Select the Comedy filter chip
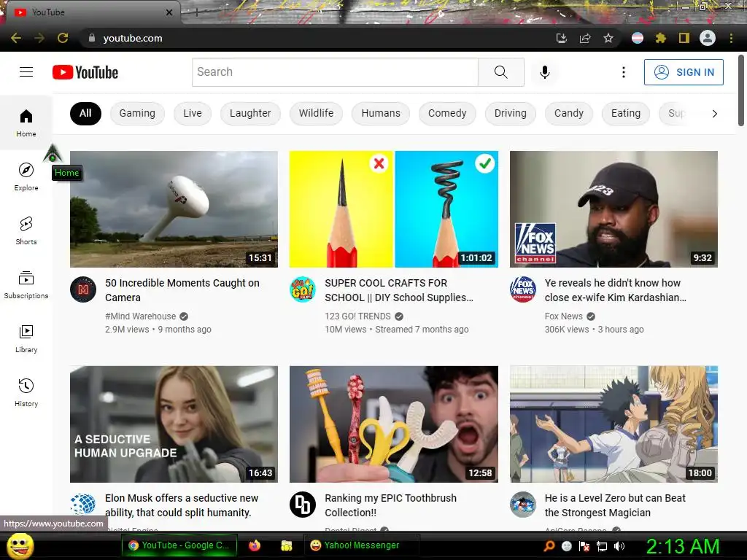This screenshot has height=560, width=747. tap(447, 113)
